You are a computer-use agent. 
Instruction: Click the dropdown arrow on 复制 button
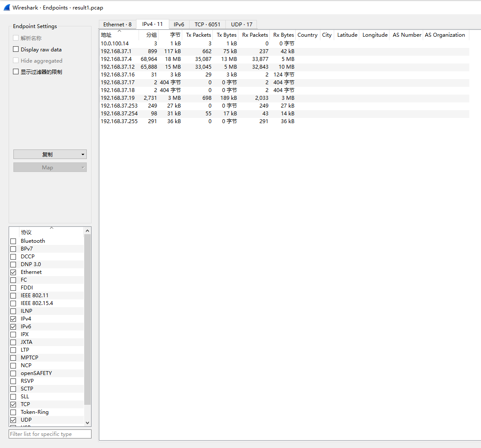(x=82, y=155)
